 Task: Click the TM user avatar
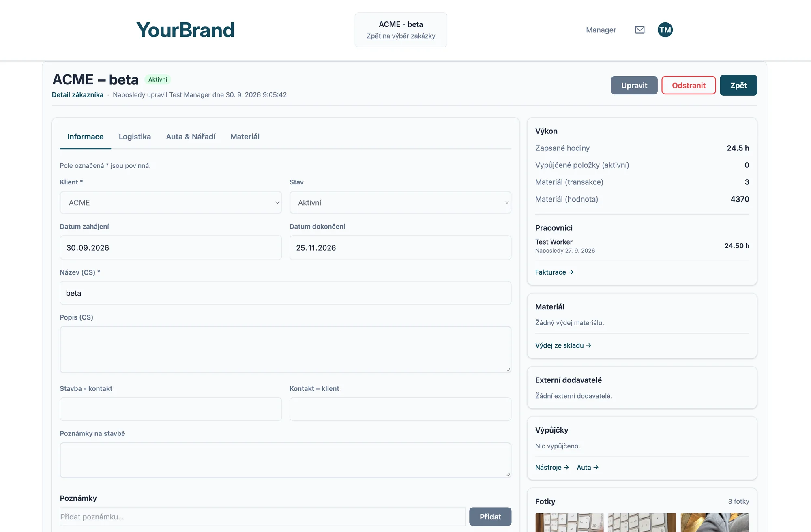click(665, 30)
